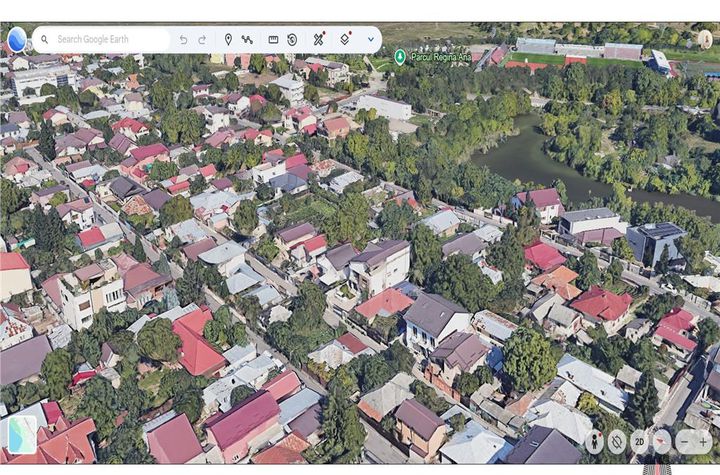Viewport: 720px width, 475px height.
Task: Click the Search Google Earth field
Action: [110, 40]
